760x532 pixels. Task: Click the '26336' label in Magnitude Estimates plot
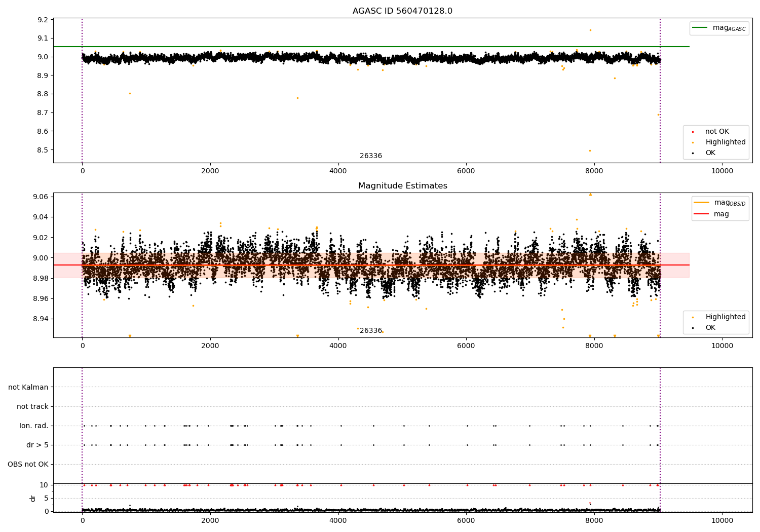371,331
